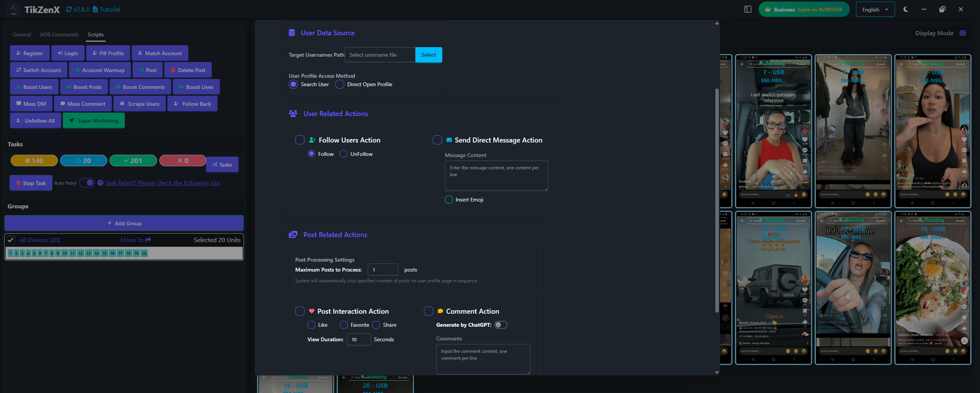Click the Add Group button
This screenshot has width=980, height=393.
tap(124, 223)
